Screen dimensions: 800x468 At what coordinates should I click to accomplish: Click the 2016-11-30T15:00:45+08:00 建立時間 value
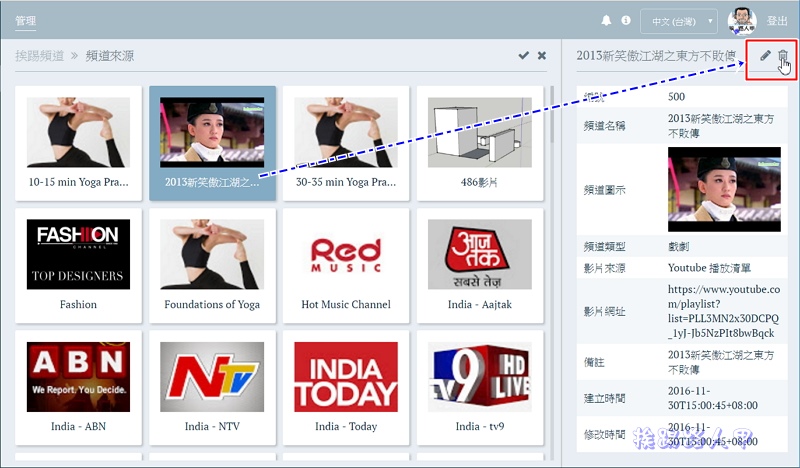[713, 398]
